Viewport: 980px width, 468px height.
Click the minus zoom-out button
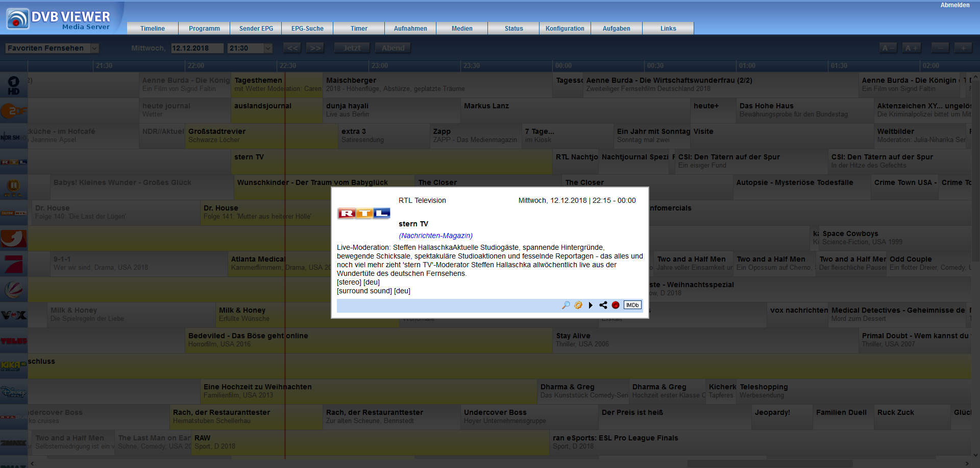(x=940, y=48)
